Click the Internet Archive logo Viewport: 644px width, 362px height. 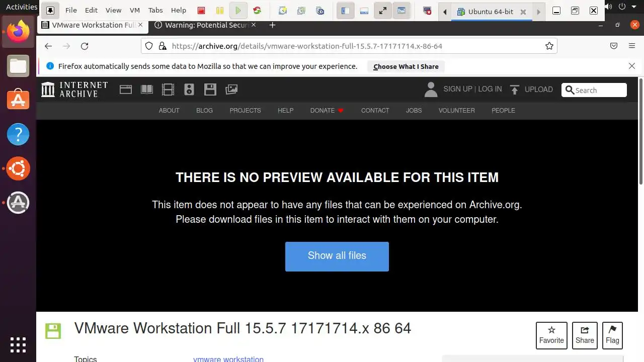click(x=74, y=89)
